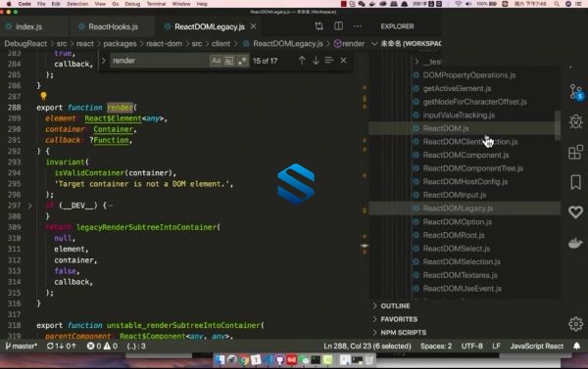Open the File menu
Viewport: 588px width, 369px height.
point(41,4)
